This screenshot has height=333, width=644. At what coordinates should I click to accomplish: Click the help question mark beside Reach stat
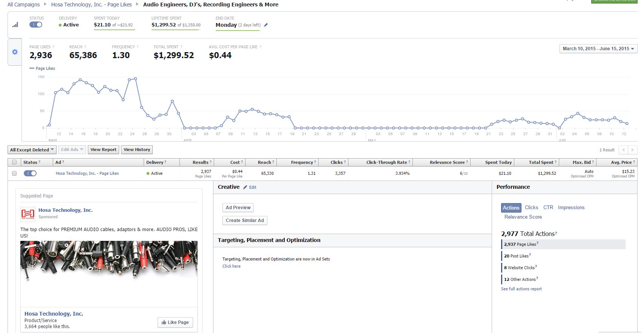click(x=85, y=47)
